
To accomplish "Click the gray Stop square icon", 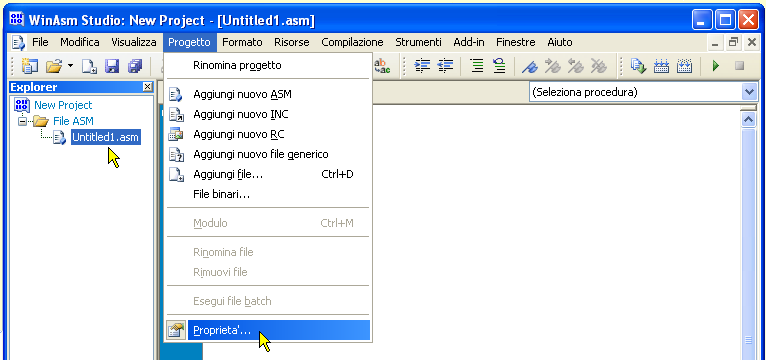I will [x=739, y=65].
